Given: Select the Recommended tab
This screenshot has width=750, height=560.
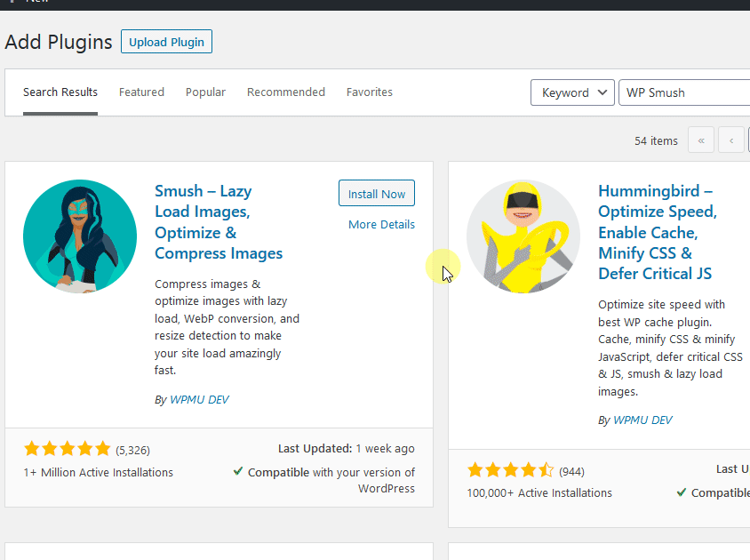Looking at the screenshot, I should (285, 92).
